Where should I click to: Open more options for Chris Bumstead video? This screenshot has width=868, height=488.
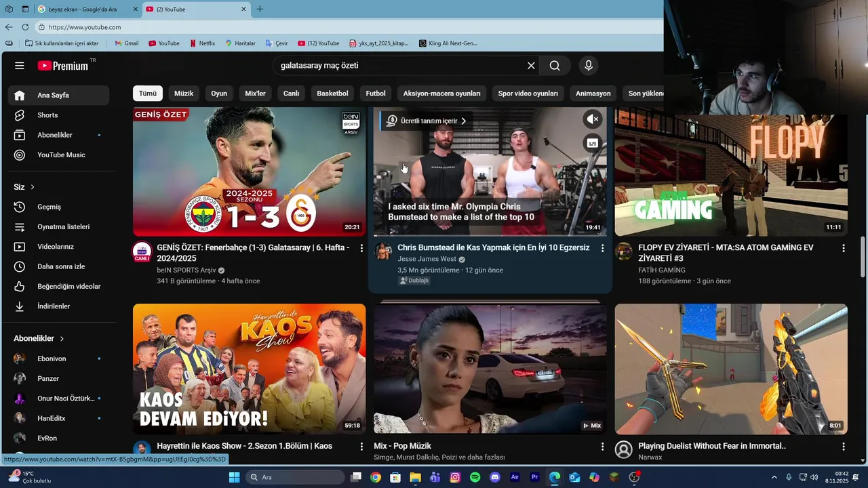pyautogui.click(x=602, y=249)
